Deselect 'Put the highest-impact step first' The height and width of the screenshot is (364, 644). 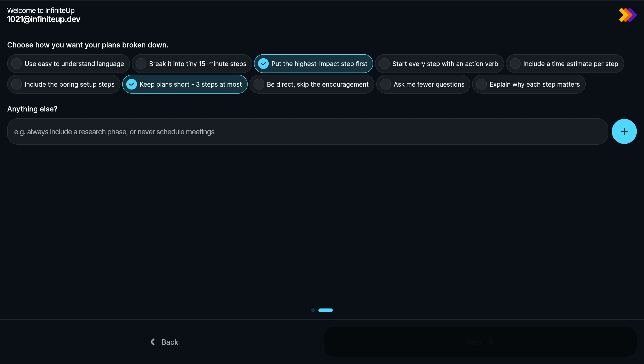[x=314, y=64]
